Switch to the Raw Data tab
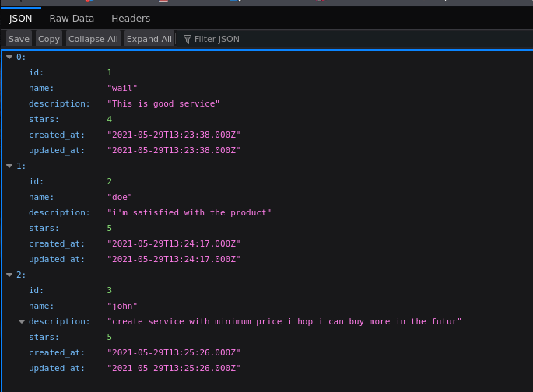The width and height of the screenshot is (533, 392). click(x=72, y=18)
